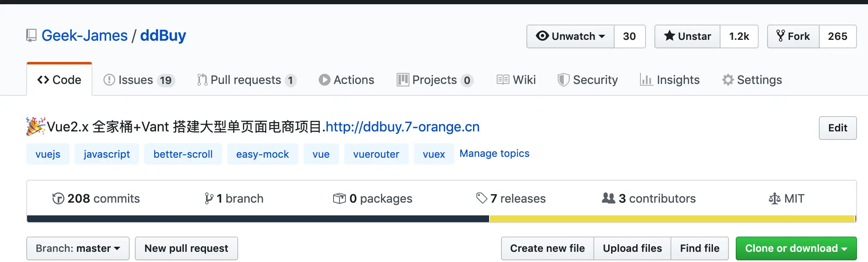Click the MIT license scale icon
The image size is (868, 262).
coord(774,198)
